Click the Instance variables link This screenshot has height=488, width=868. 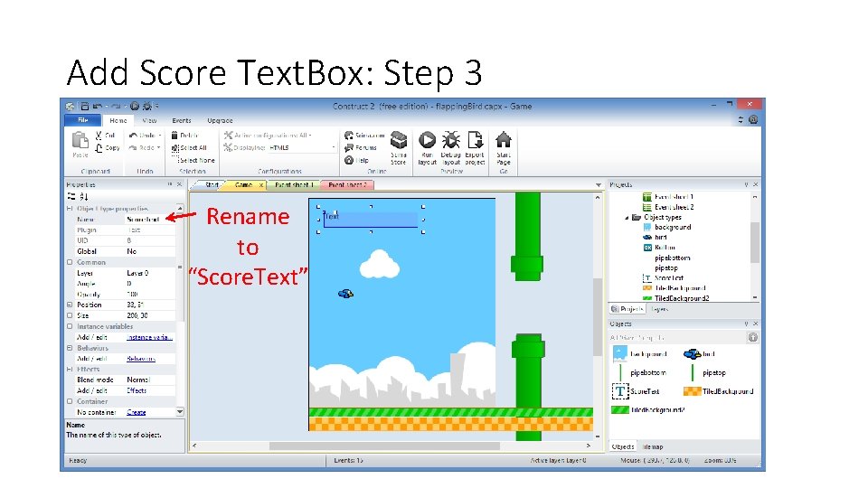pyautogui.click(x=150, y=337)
